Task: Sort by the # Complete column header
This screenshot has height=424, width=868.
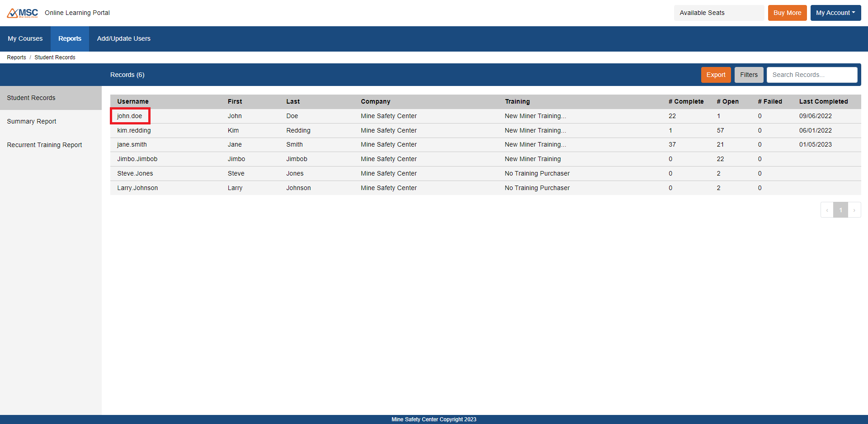Action: pyautogui.click(x=686, y=101)
